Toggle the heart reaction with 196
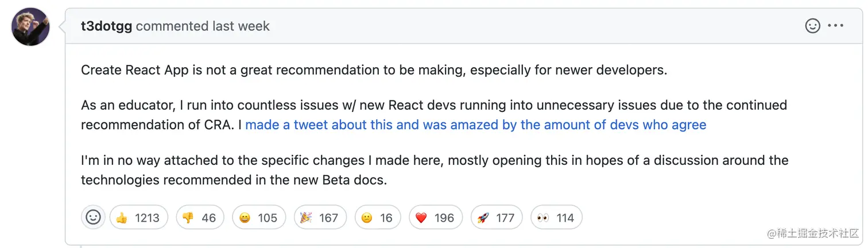 click(x=435, y=218)
